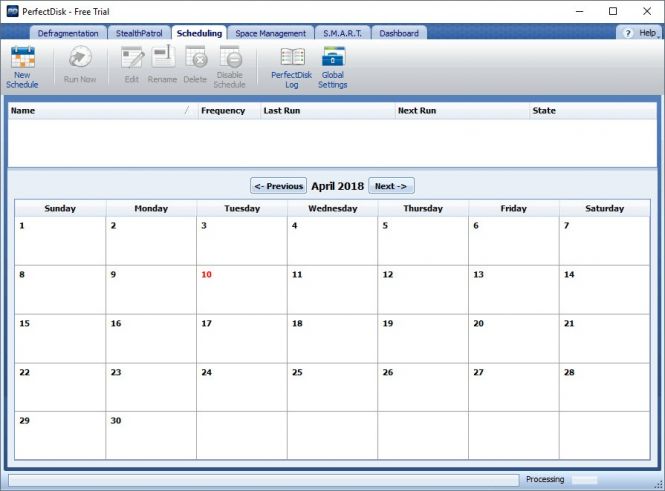Open the S.M.A.R.T. tab
This screenshot has height=491, width=665.
tap(343, 33)
